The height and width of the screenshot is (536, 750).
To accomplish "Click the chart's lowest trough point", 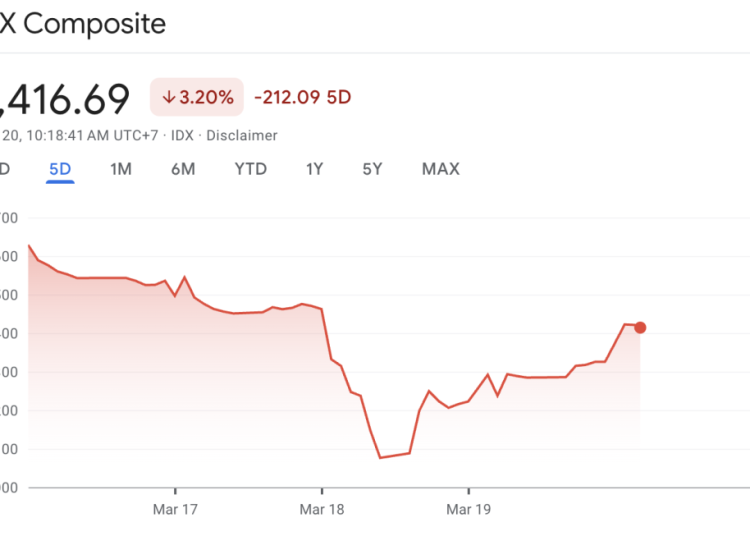I will click(x=380, y=458).
